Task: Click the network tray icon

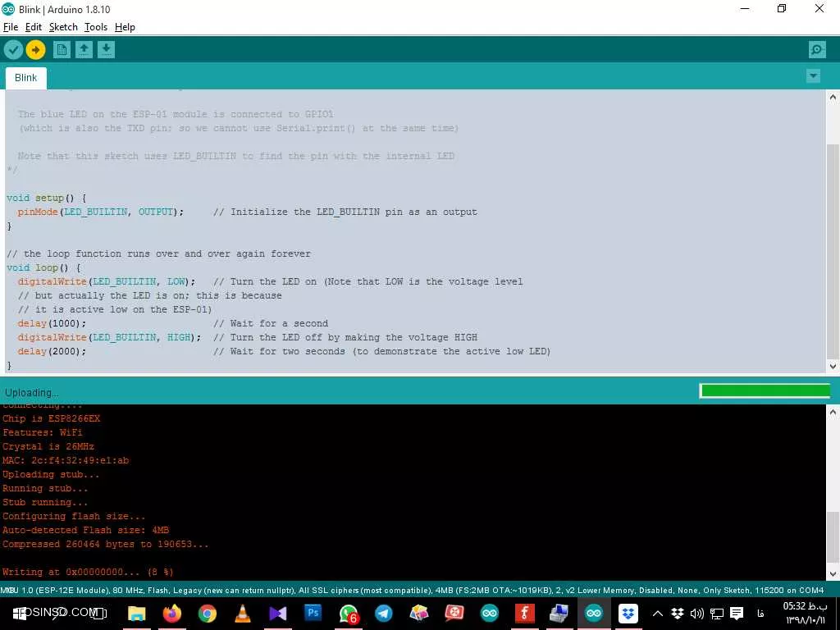Action: pos(717,614)
